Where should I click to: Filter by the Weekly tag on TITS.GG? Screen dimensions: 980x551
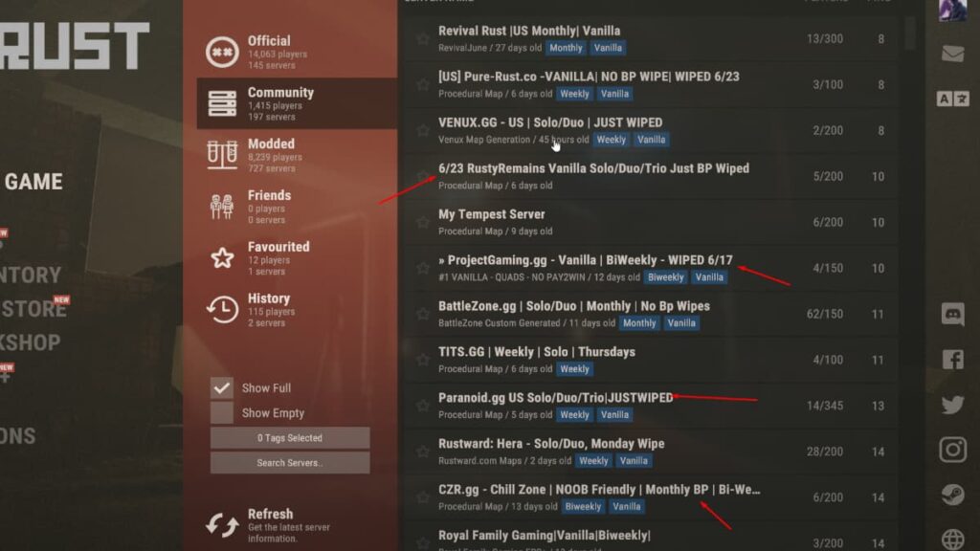(574, 368)
